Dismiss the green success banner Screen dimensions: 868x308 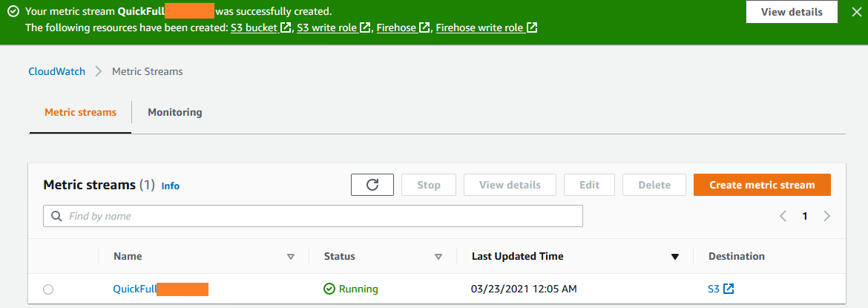[856, 12]
